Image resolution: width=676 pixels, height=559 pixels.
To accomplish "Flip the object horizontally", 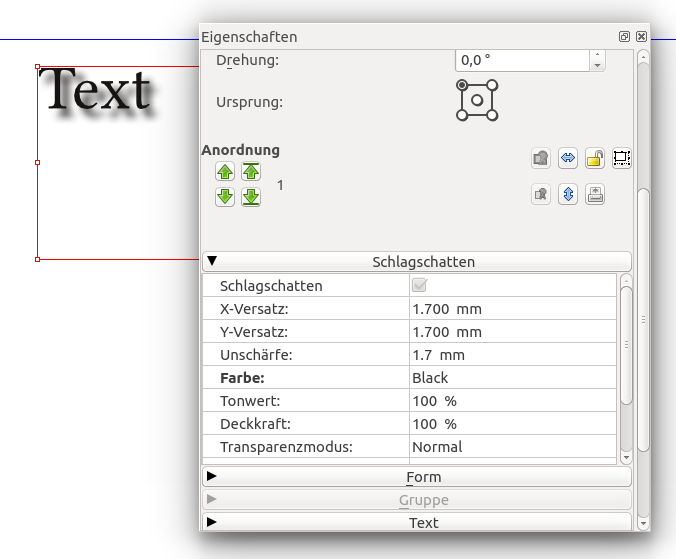I will click(568, 158).
